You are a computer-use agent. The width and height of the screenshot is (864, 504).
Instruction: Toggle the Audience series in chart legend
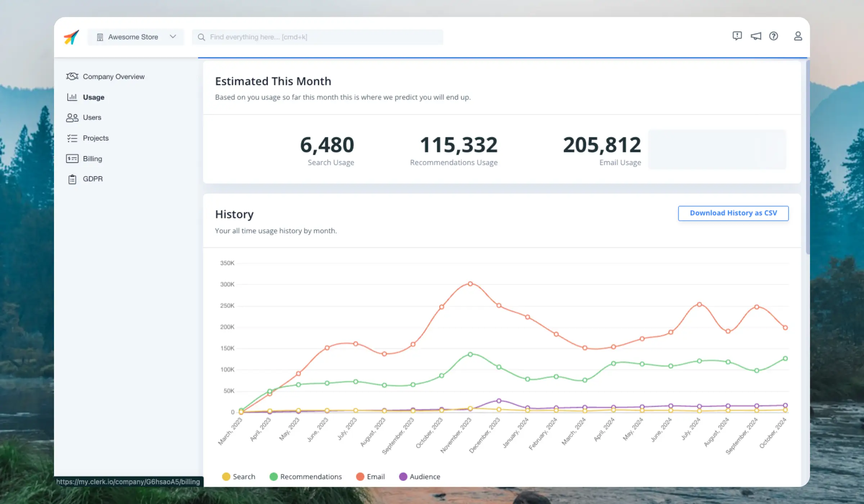click(419, 476)
